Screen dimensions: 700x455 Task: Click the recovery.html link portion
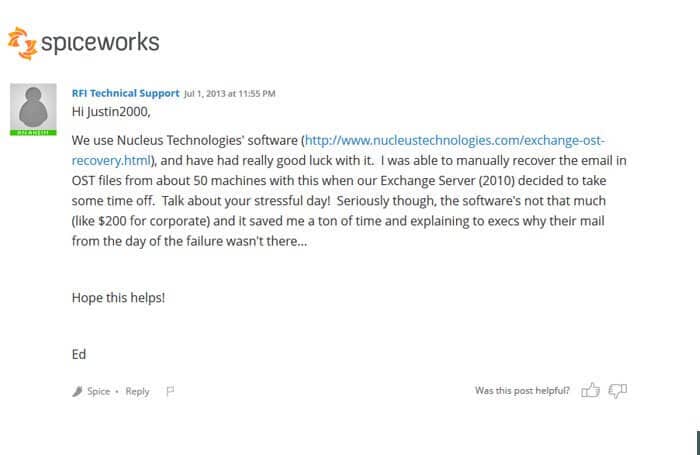(x=111, y=160)
